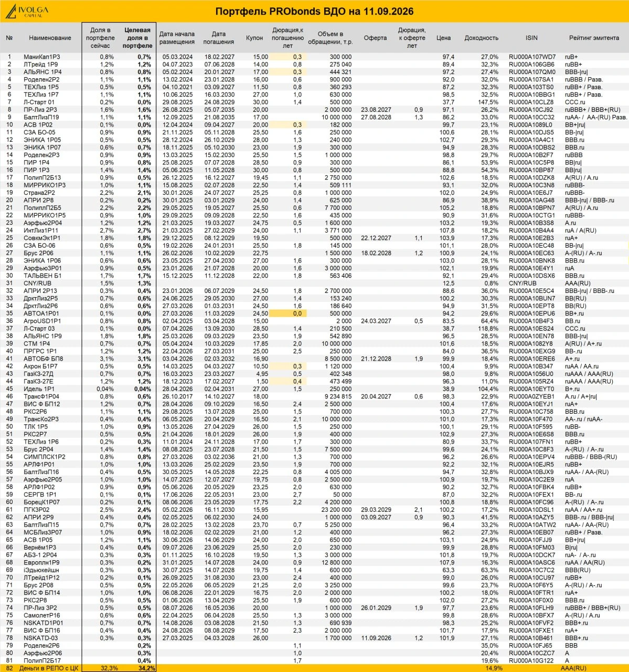Select the 'АЛЬЯНС 1Р4' name cell
The height and width of the screenshot is (672, 629).
(x=42, y=72)
